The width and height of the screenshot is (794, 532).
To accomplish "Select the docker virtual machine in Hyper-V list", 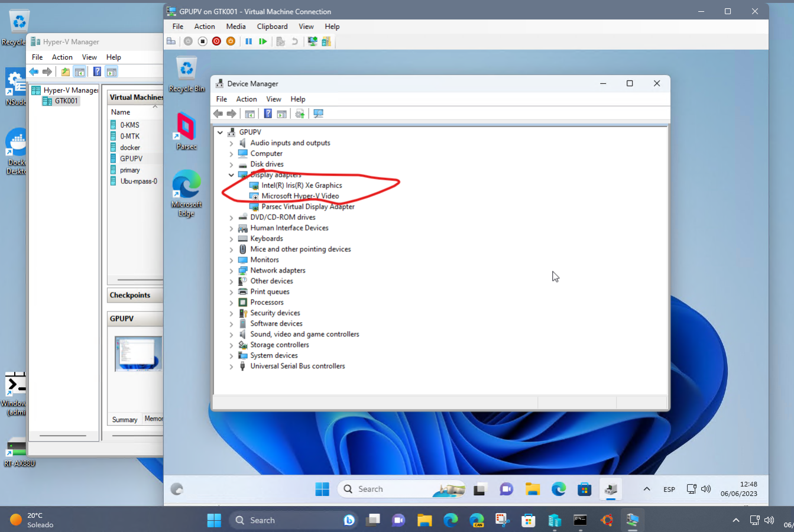I will pyautogui.click(x=130, y=148).
